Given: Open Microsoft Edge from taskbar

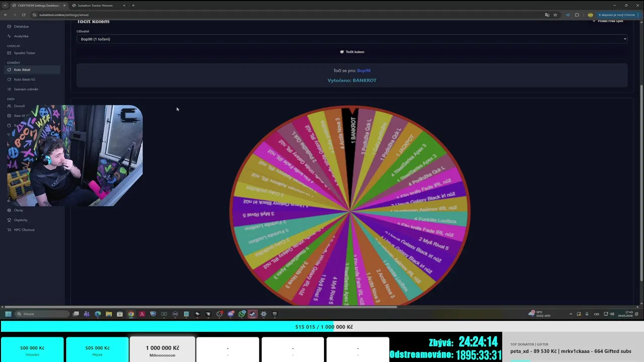Looking at the screenshot, I should point(98,314).
